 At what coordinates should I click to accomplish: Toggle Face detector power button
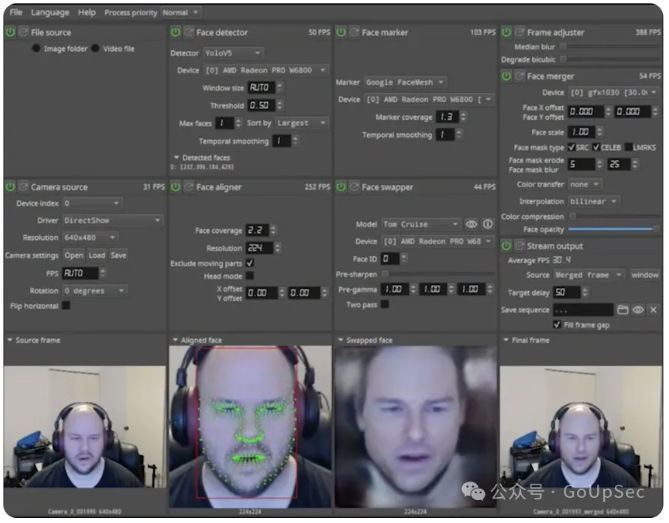click(x=175, y=32)
